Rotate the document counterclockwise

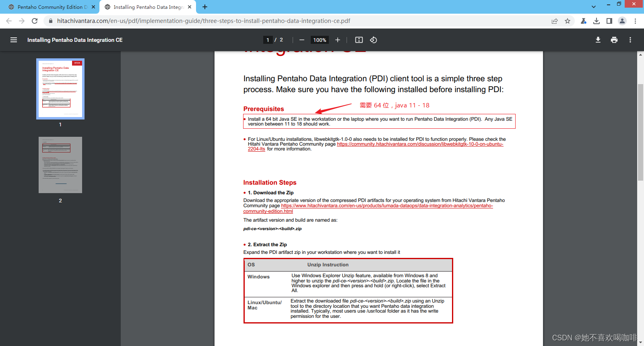tap(373, 40)
